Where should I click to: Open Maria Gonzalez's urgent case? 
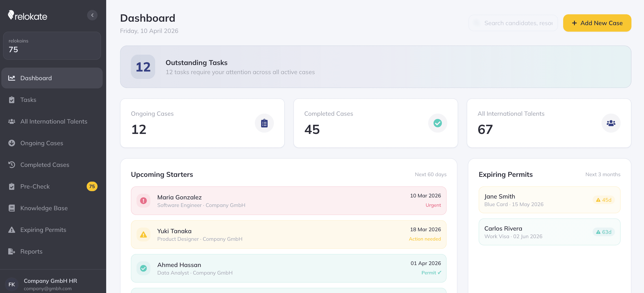[x=288, y=200]
